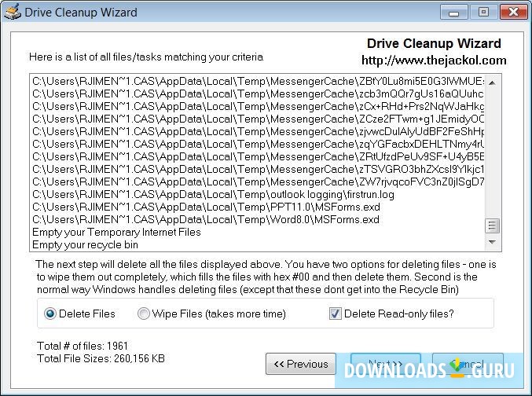Select the MessengerCache\zjvwcDulAlyUdBF2 file row

[x=258, y=132]
